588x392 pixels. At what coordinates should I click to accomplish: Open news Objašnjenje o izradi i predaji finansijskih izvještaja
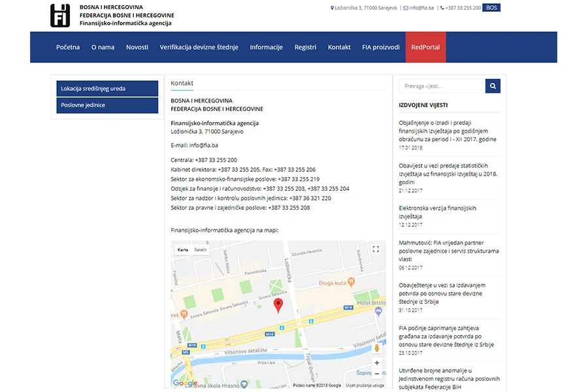click(448, 131)
